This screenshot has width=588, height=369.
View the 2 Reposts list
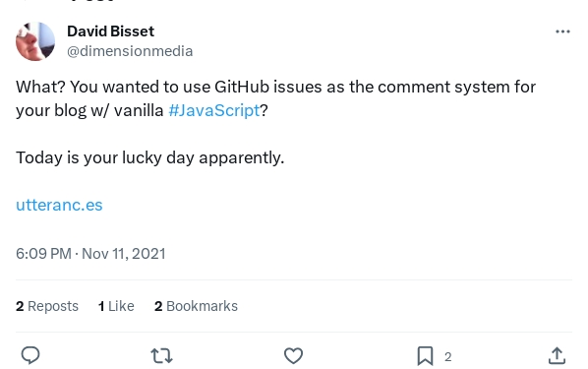coord(47,306)
